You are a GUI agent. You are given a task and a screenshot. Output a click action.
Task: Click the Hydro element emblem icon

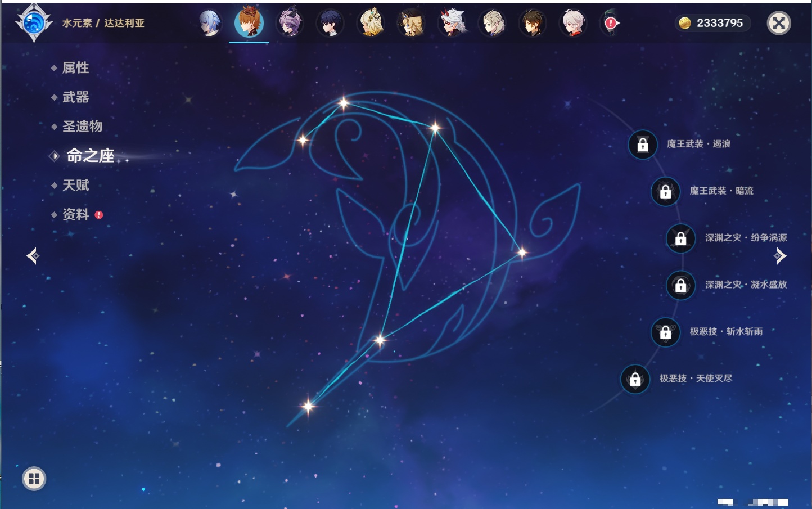click(x=34, y=23)
